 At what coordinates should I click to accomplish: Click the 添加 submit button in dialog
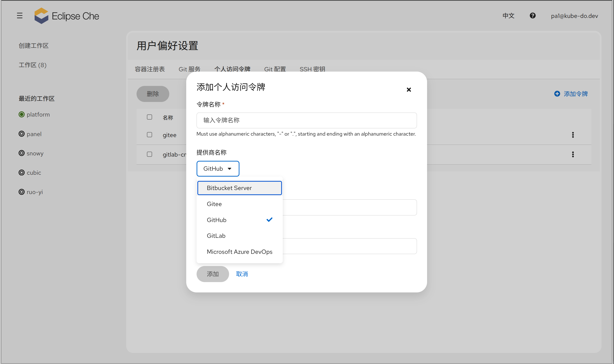(x=213, y=274)
